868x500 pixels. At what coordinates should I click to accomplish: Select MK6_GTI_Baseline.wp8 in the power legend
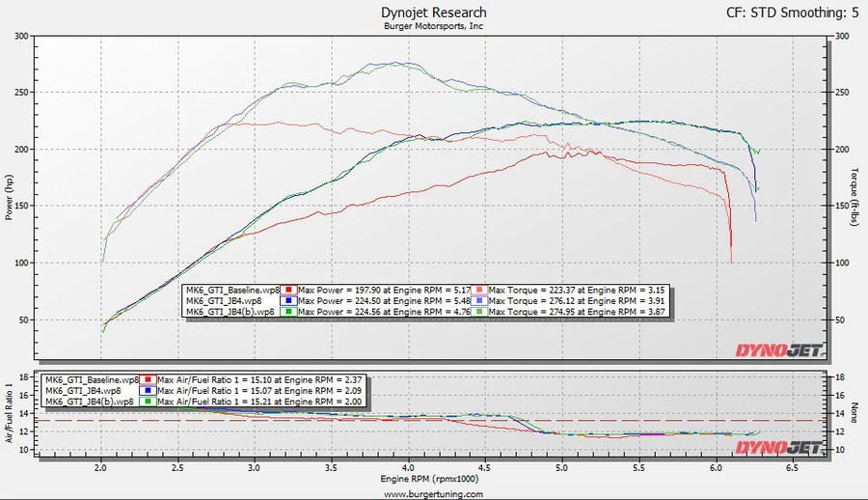click(x=232, y=290)
